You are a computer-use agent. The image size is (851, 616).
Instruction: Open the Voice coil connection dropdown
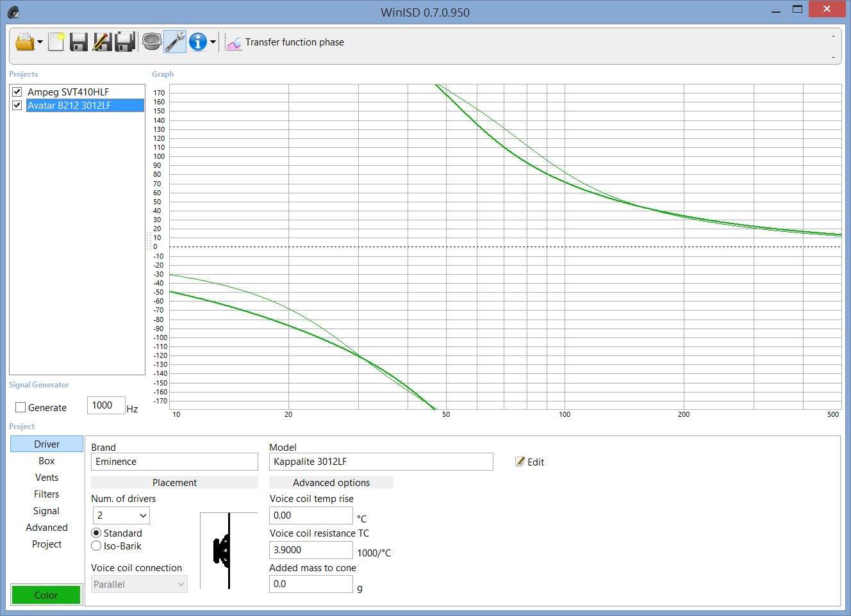(x=139, y=584)
